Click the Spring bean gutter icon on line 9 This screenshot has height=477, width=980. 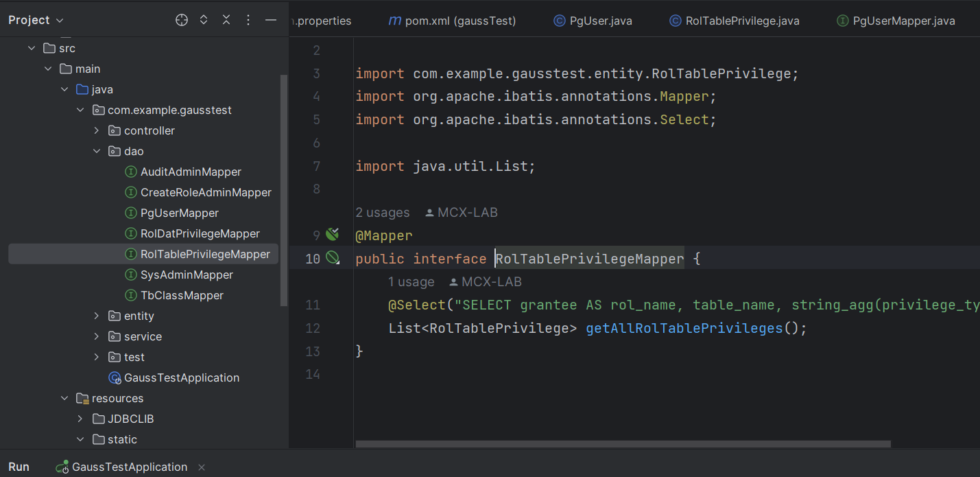(333, 235)
